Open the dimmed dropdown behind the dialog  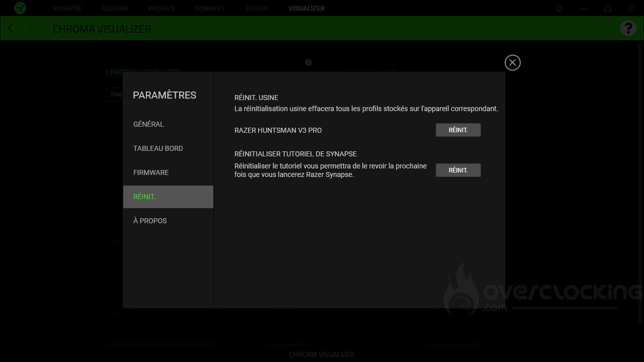[114, 94]
